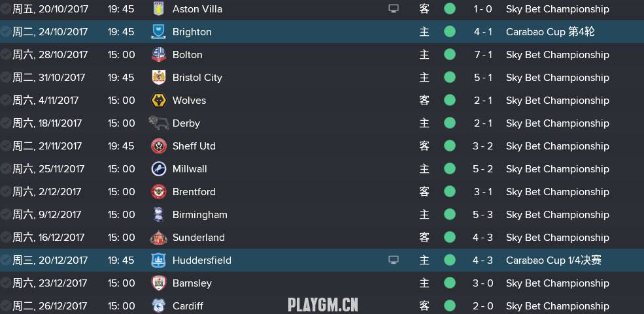This screenshot has height=314, width=644.
Task: Click green win indicator on Huddersfield row
Action: click(450, 260)
